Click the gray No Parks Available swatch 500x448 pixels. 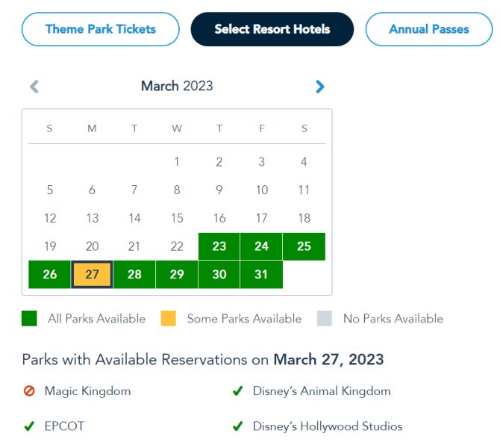pos(325,319)
